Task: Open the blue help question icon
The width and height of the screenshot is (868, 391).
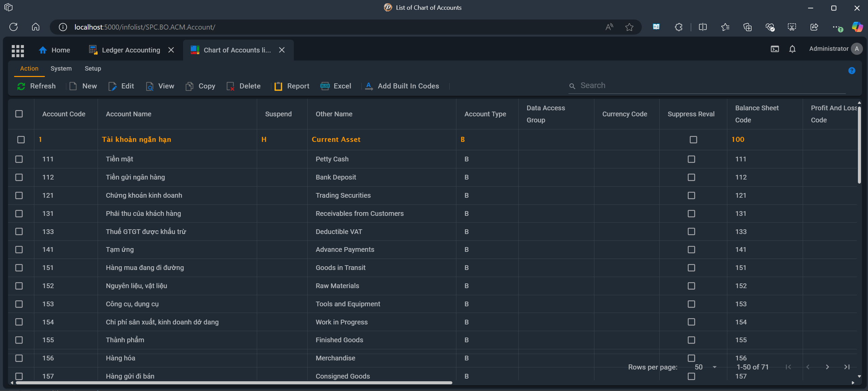Action: pyautogui.click(x=852, y=71)
